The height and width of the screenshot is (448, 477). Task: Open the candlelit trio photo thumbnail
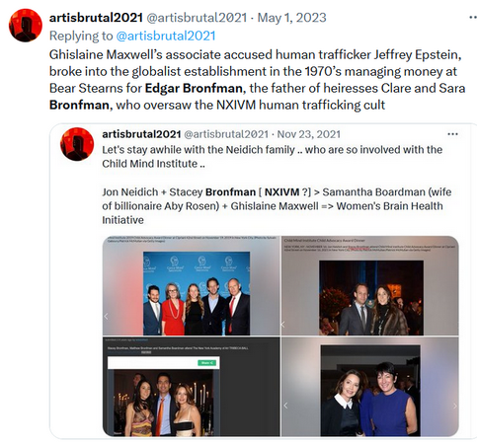[192, 387]
